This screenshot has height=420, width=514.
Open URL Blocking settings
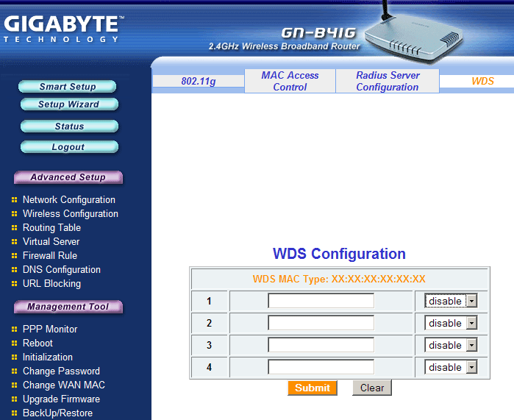point(51,284)
